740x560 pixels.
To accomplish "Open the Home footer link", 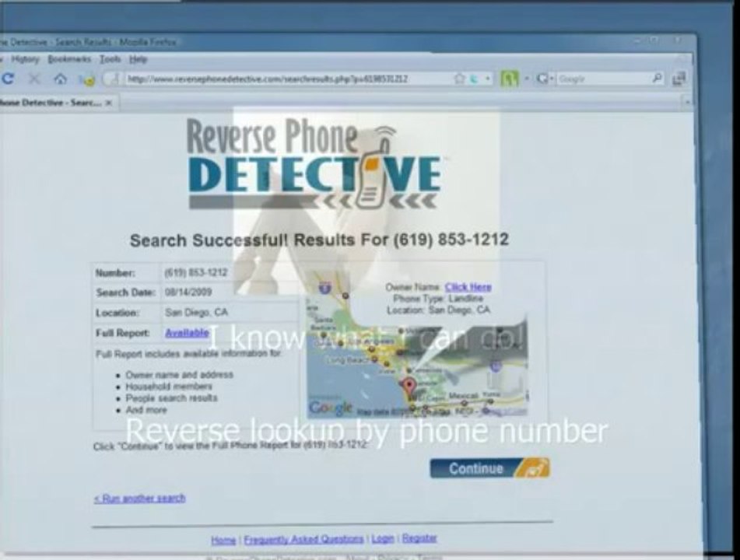I will click(223, 540).
